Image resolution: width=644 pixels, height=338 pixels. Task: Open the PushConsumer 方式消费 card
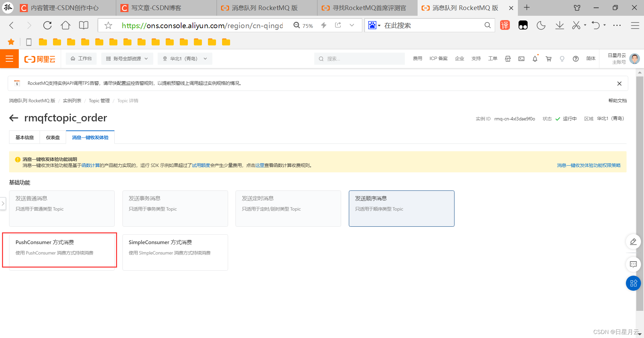[62, 252]
